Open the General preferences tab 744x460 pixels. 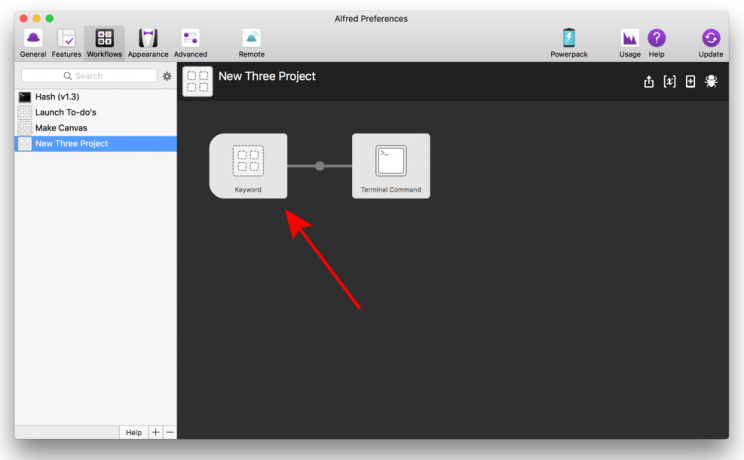pos(33,42)
